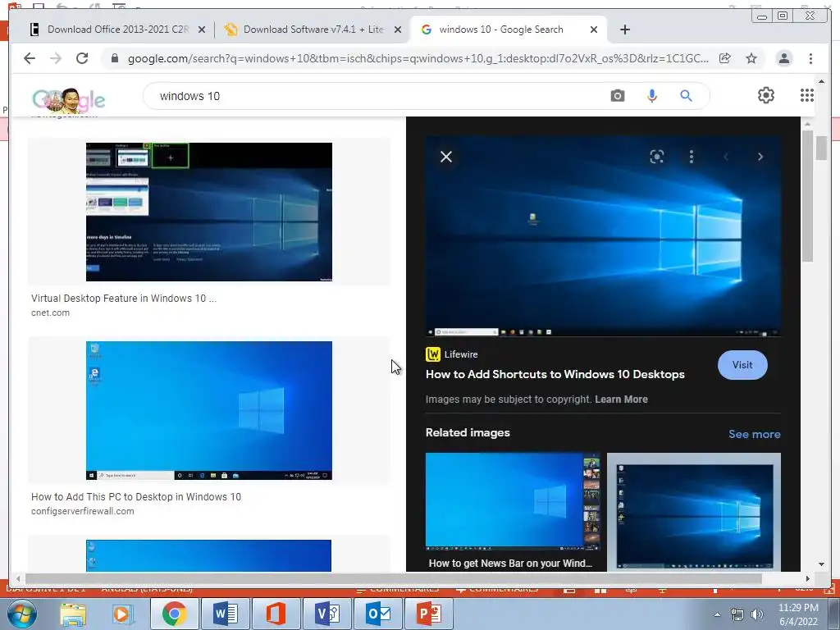Image resolution: width=840 pixels, height=630 pixels.
Task: Click the padlock icon in the address bar
Action: click(114, 58)
